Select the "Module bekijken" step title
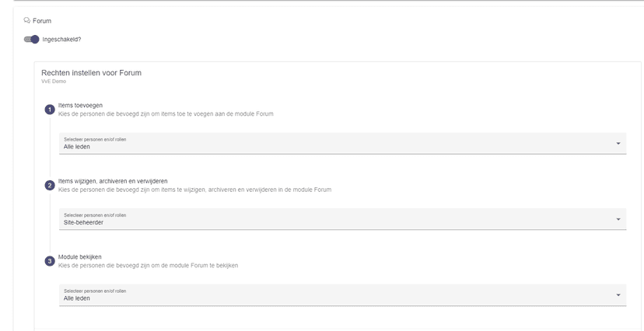This screenshot has width=644, height=331. pyautogui.click(x=79, y=256)
